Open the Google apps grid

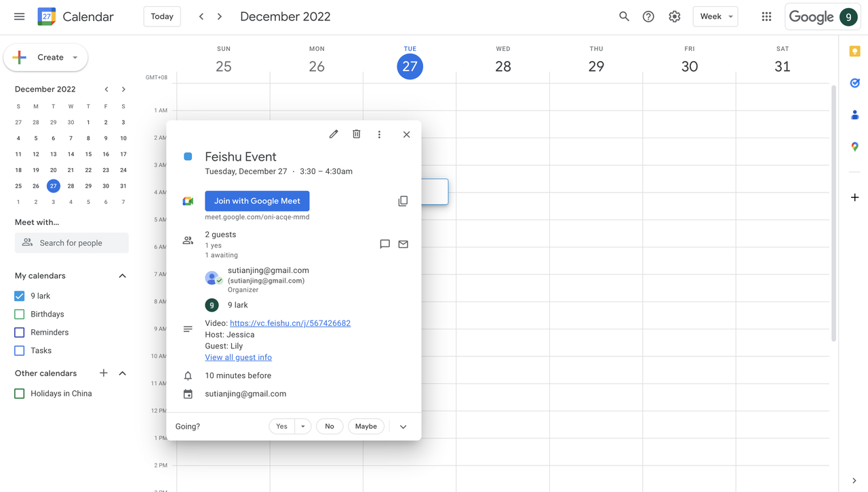[766, 17]
